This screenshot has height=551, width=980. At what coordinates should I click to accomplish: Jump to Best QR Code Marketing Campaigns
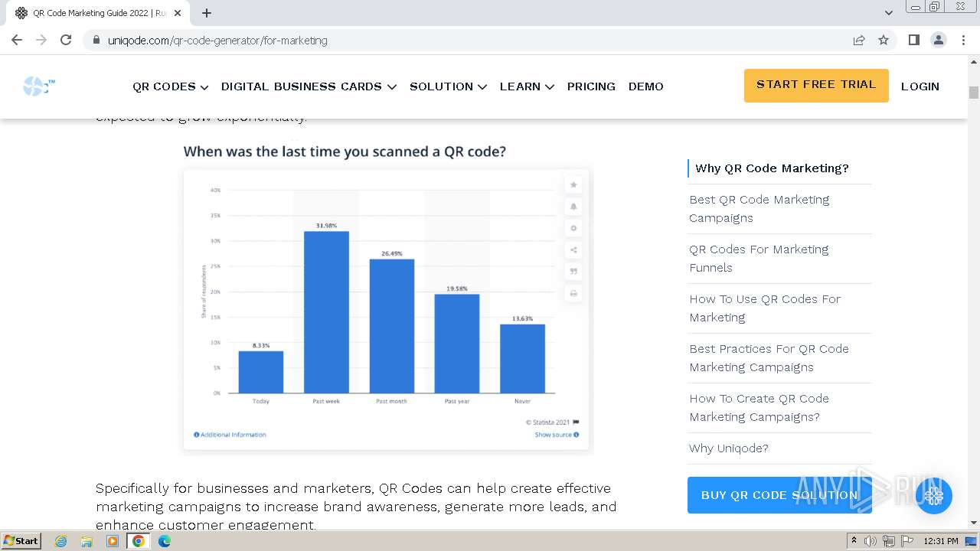759,209
